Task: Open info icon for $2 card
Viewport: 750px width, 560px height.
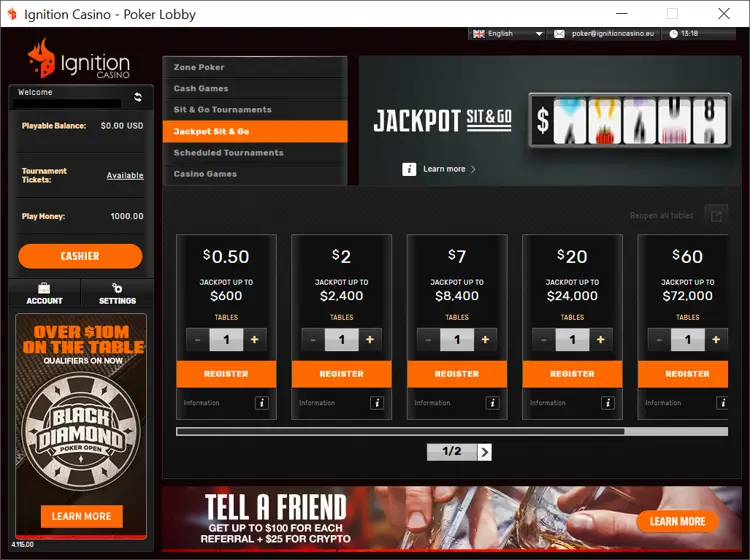Action: pos(377,403)
